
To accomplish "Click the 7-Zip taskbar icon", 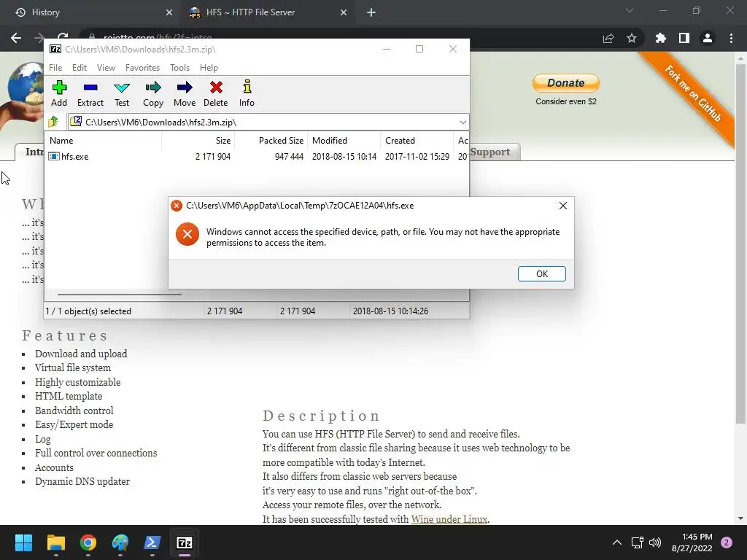I will pyautogui.click(x=185, y=542).
